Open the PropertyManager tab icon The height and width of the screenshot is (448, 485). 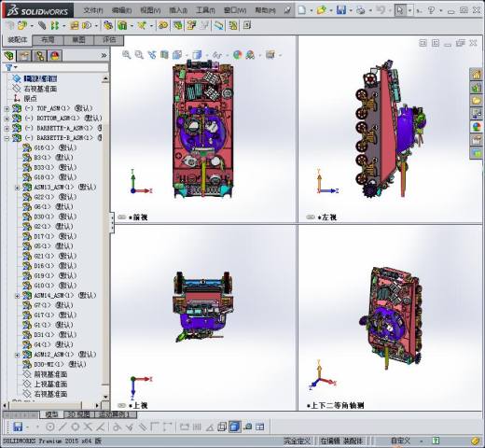(x=24, y=56)
